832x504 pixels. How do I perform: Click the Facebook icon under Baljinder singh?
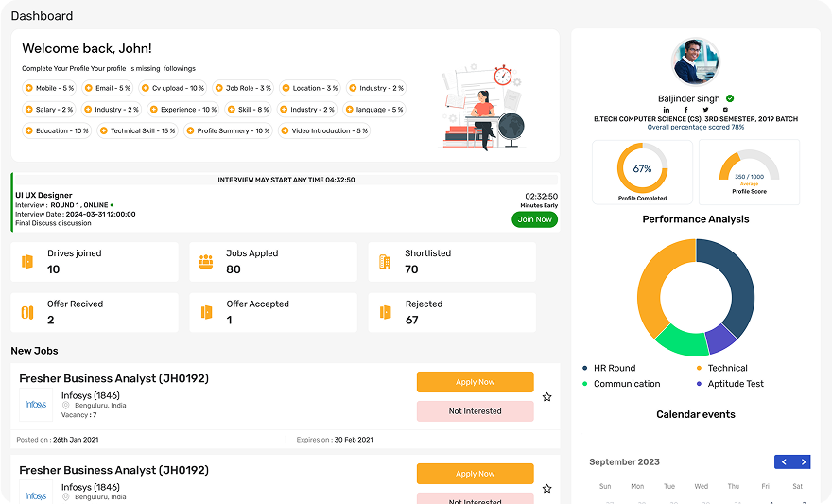click(x=686, y=110)
